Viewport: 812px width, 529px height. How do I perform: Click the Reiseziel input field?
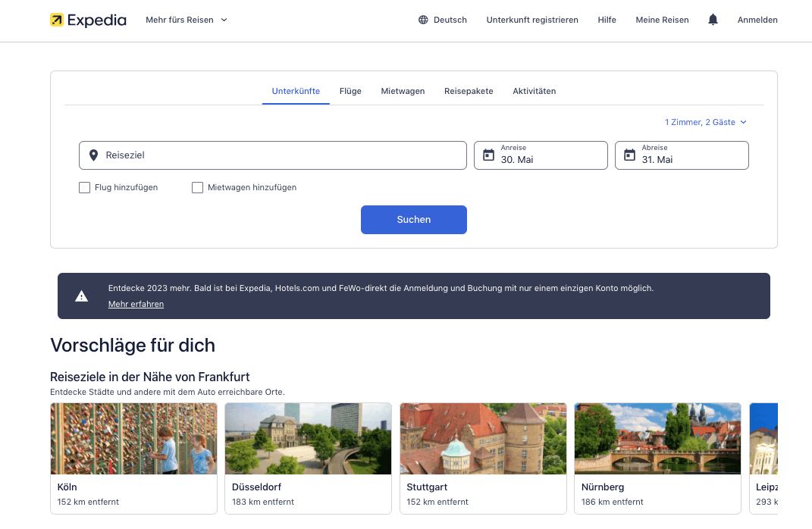point(273,155)
